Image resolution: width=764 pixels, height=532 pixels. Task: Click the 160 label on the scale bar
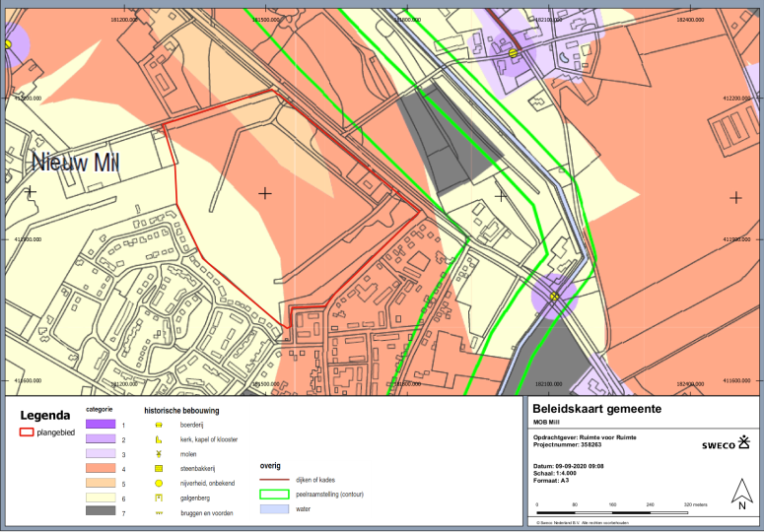coord(612,504)
